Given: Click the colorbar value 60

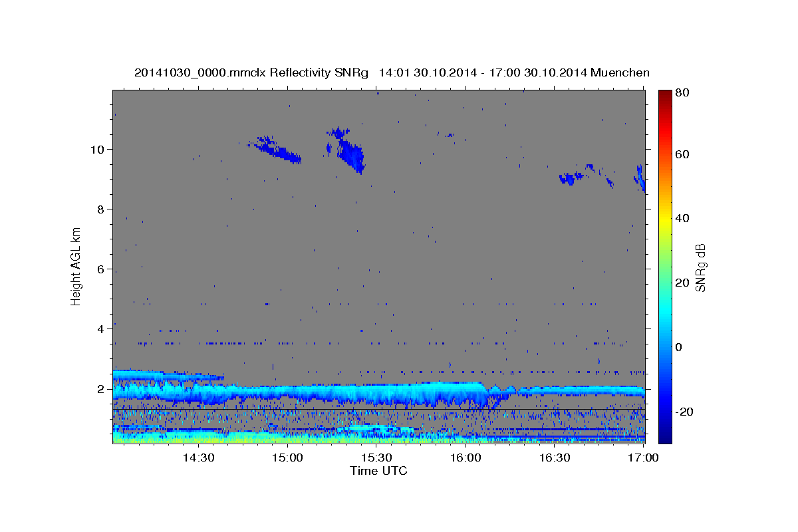Looking at the screenshot, I should 682,154.
